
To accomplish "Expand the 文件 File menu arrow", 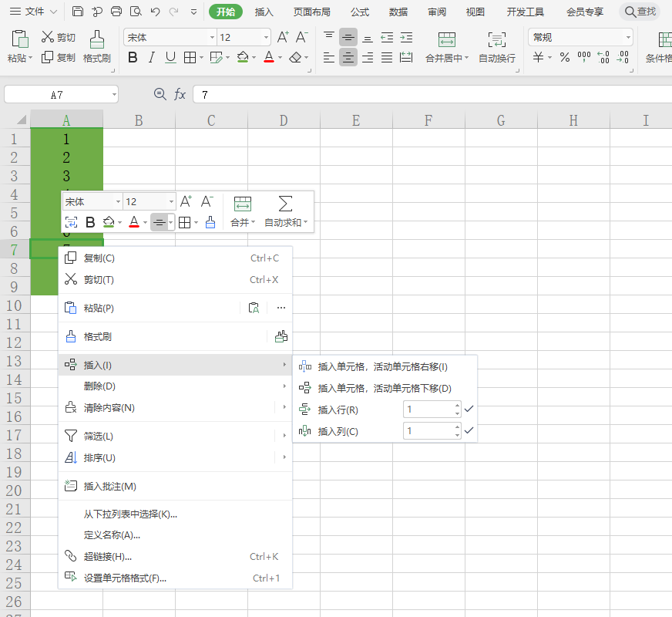I will tap(54, 12).
